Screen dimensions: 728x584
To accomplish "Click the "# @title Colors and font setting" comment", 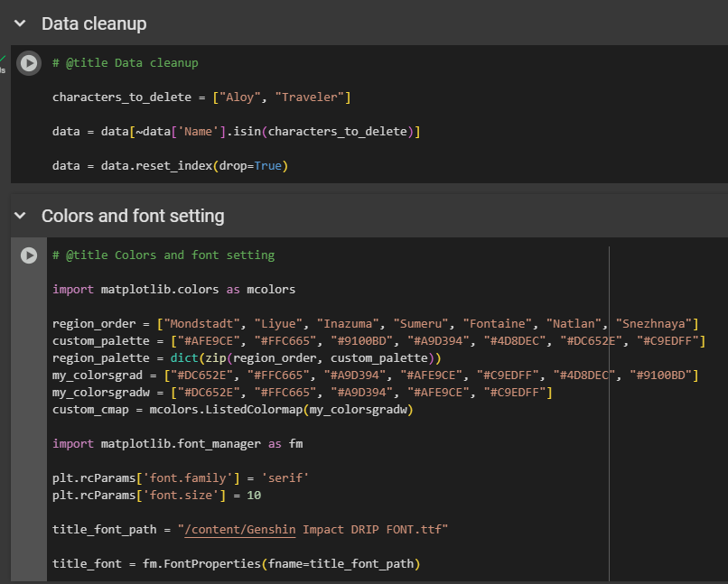I will (163, 255).
